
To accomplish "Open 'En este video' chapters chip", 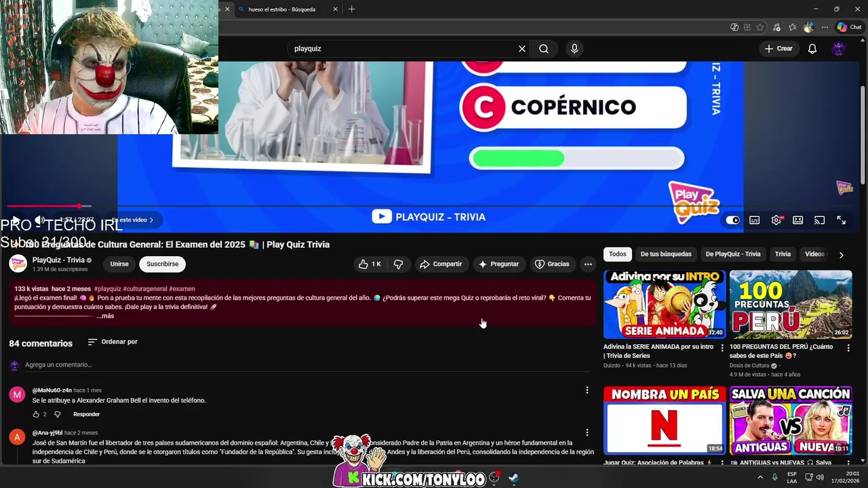I will 133,220.
